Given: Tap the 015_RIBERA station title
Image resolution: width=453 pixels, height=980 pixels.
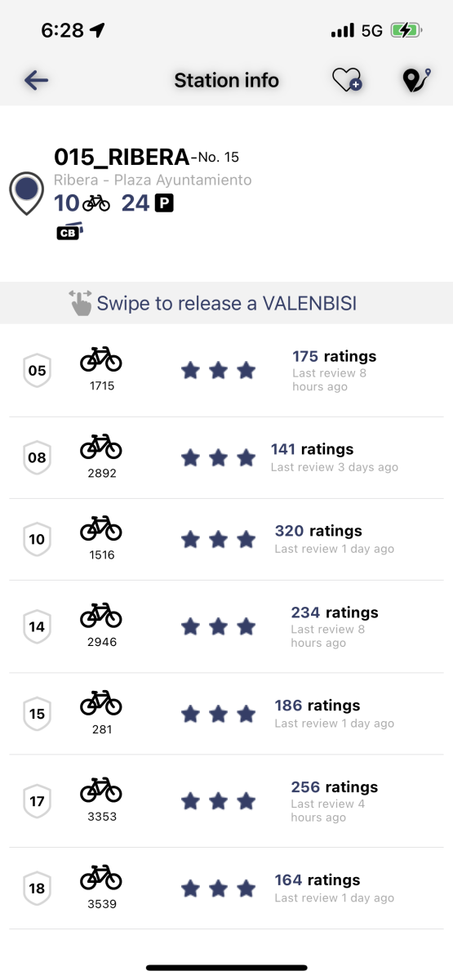Looking at the screenshot, I should click(122, 157).
